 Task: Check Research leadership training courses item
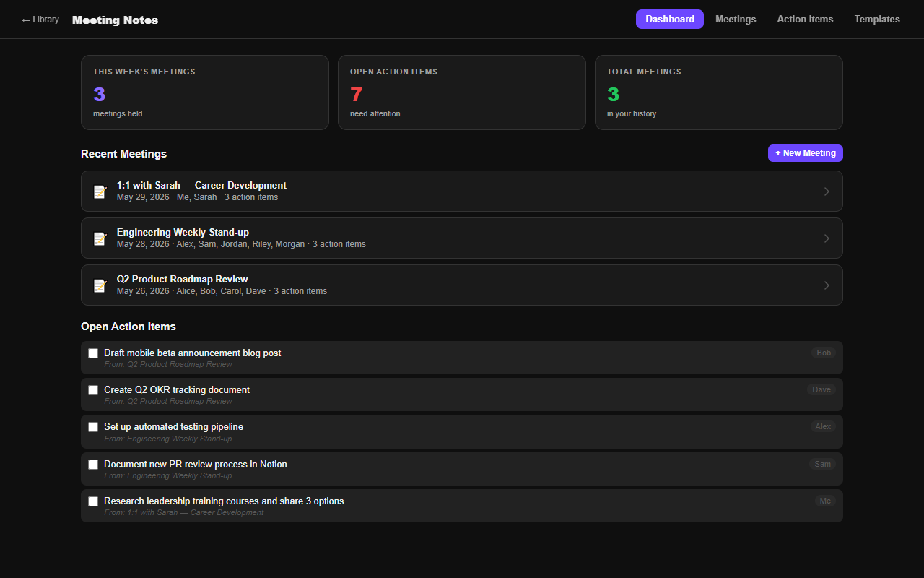[x=93, y=501]
